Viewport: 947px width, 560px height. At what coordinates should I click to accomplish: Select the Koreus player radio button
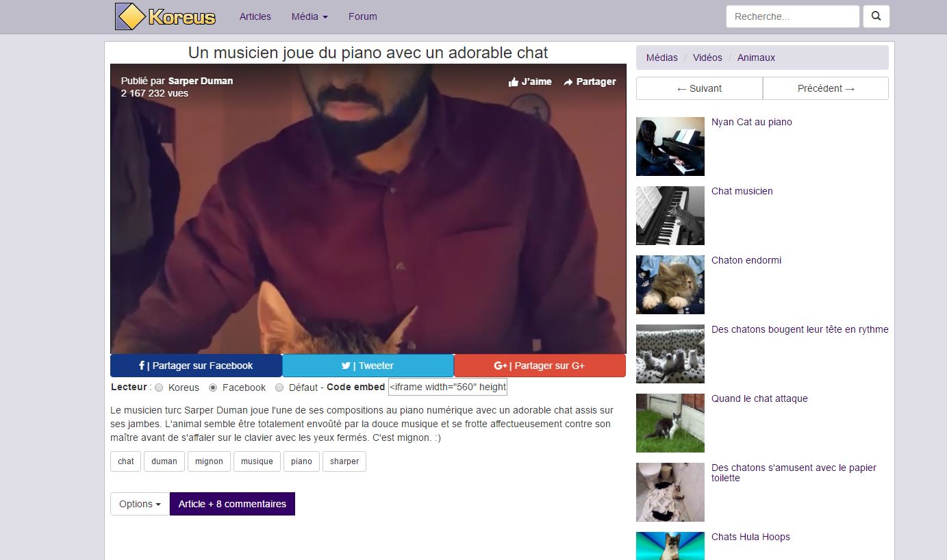(159, 387)
